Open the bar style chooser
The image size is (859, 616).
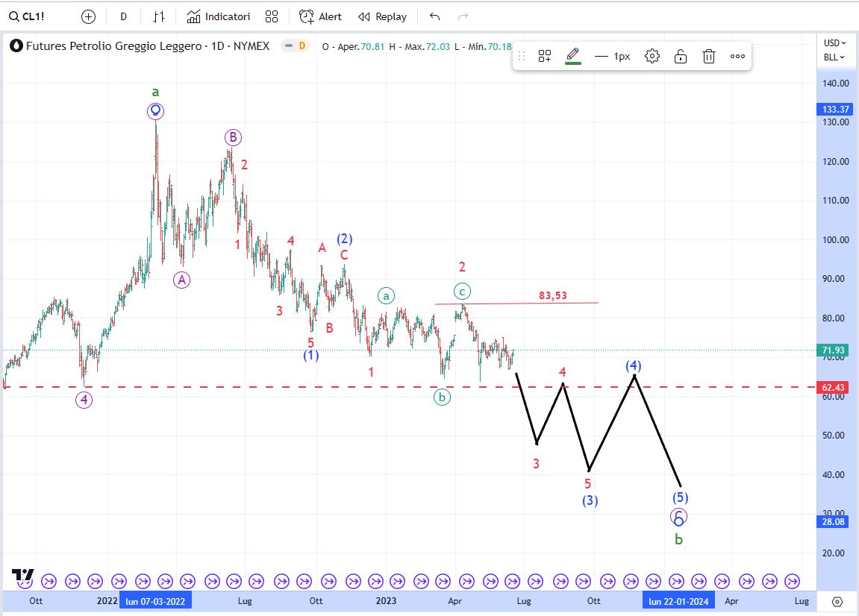[x=158, y=16]
